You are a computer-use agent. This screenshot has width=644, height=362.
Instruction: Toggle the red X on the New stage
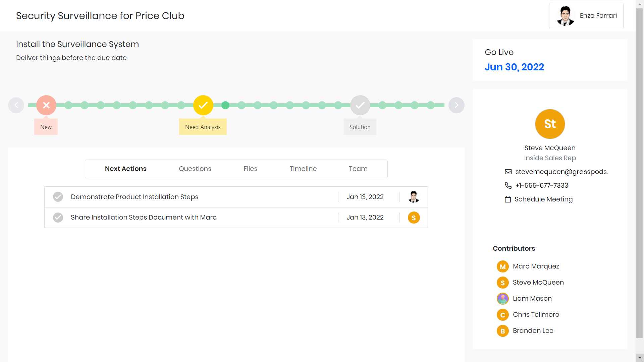click(x=46, y=105)
